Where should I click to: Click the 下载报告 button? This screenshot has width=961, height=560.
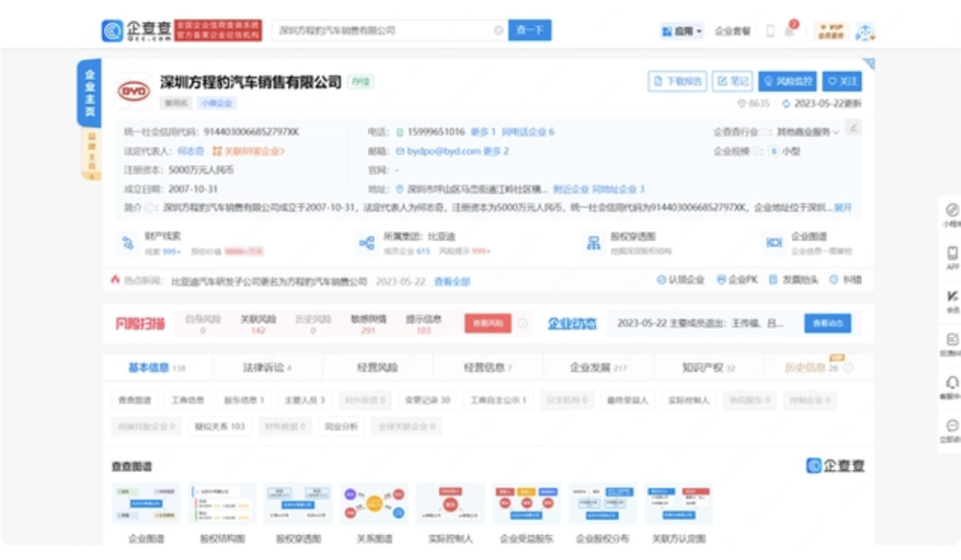click(678, 81)
